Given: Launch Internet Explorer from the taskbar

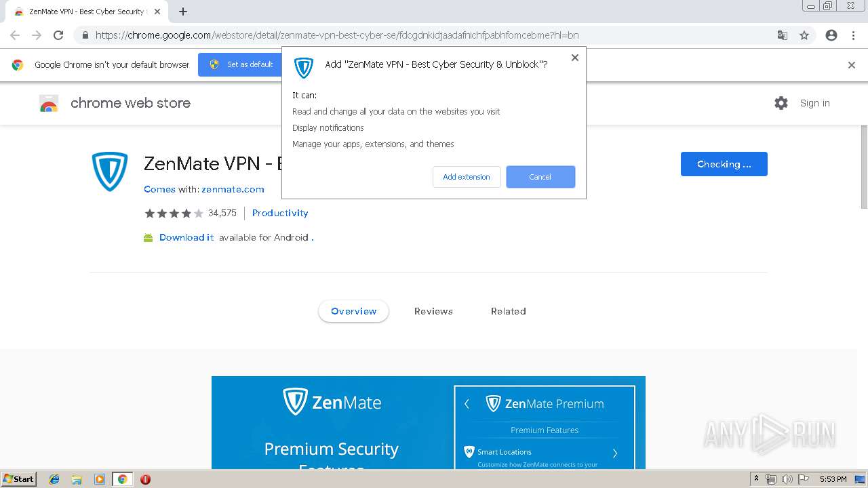Looking at the screenshot, I should [x=54, y=479].
